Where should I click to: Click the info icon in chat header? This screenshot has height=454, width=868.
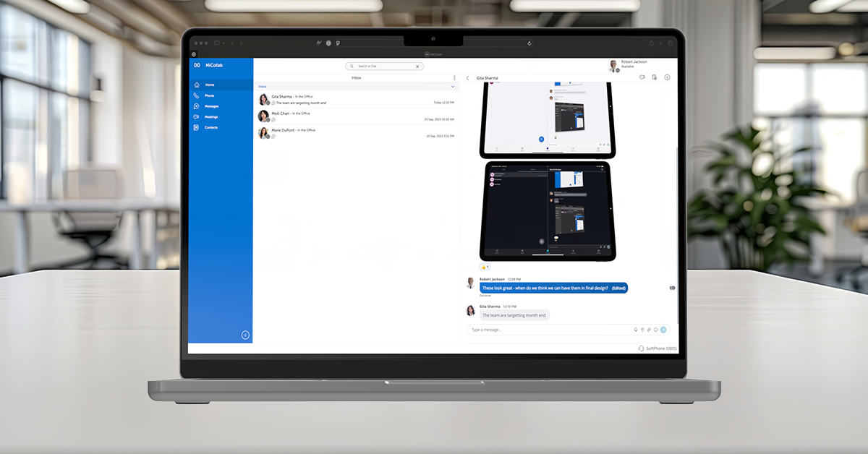click(667, 77)
